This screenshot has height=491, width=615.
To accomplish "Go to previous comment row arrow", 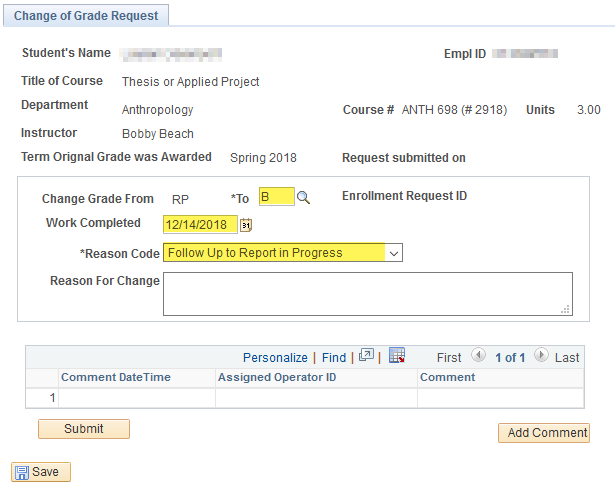I will pyautogui.click(x=478, y=355).
